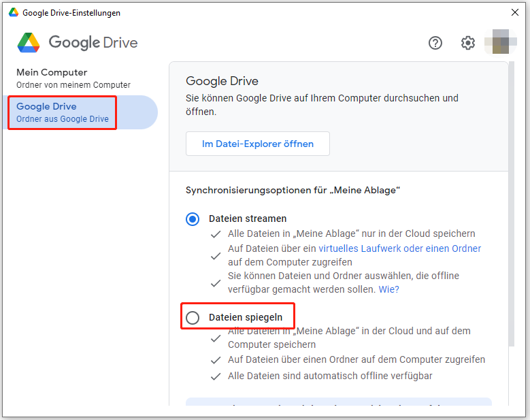This screenshot has width=530, height=420.
Task: Select the 'Dateien streamen' radio button
Action: coord(193,219)
